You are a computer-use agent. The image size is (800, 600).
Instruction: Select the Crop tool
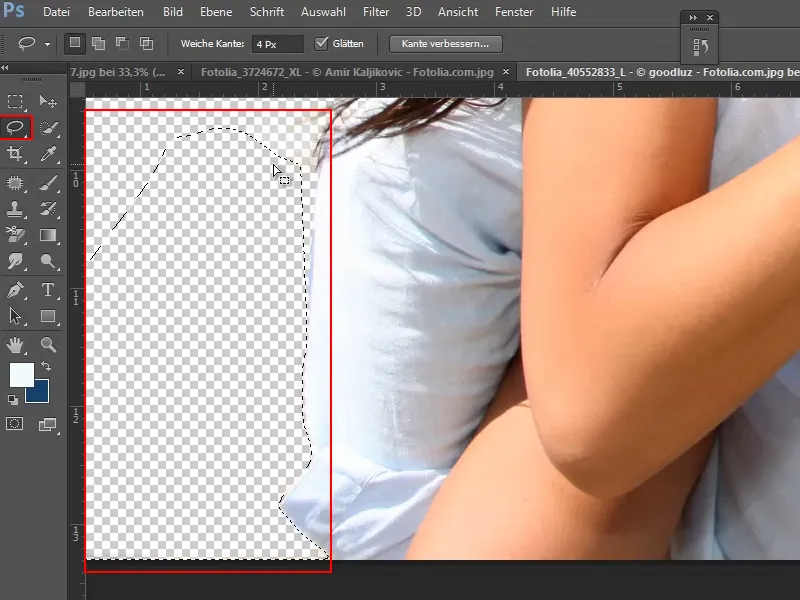15,154
